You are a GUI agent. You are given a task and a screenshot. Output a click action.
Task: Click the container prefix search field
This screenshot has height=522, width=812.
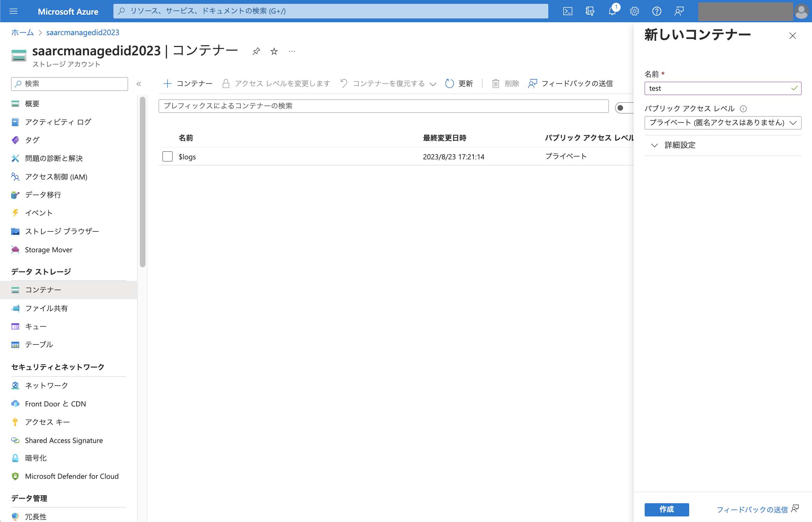(x=383, y=106)
